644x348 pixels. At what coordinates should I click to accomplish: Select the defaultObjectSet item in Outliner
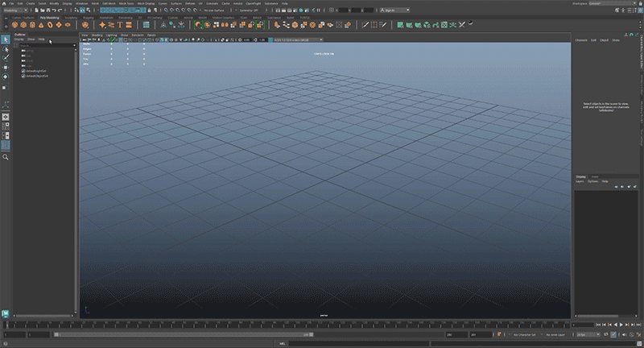pyautogui.click(x=36, y=75)
